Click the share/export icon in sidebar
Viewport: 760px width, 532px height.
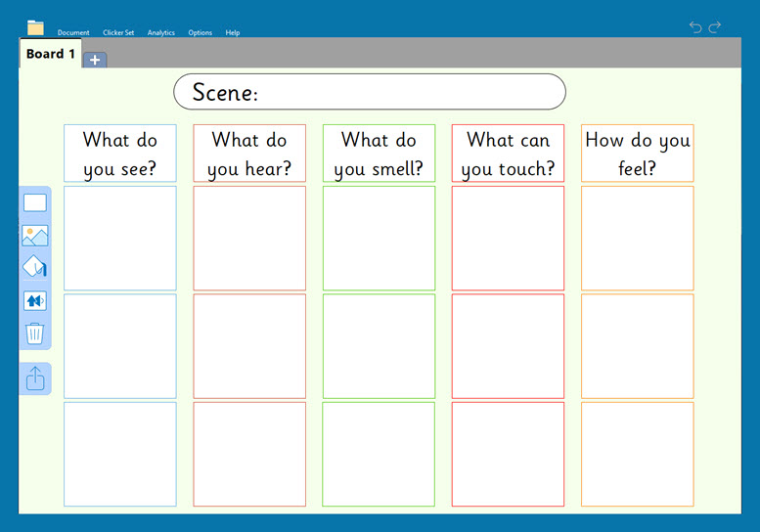34,378
